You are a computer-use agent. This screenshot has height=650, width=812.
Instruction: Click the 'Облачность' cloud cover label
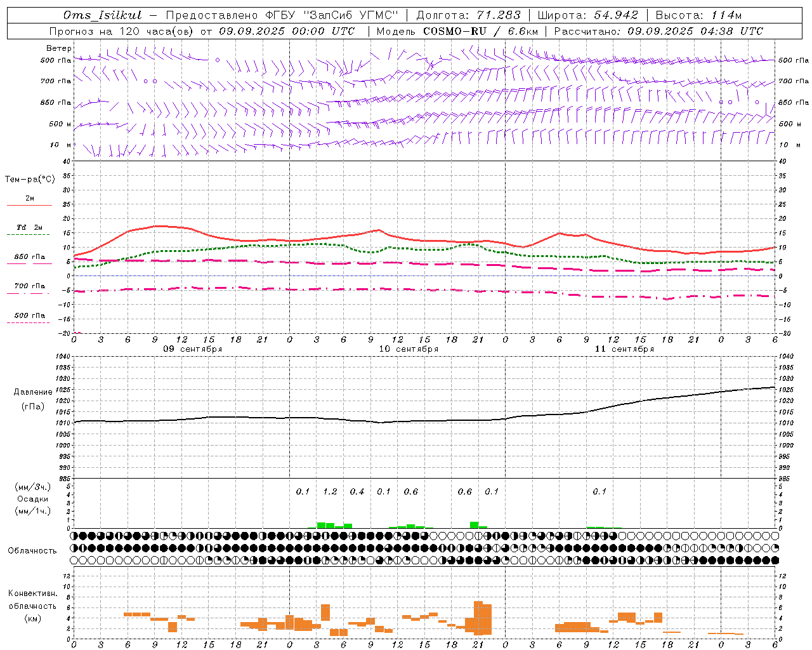click(32, 551)
